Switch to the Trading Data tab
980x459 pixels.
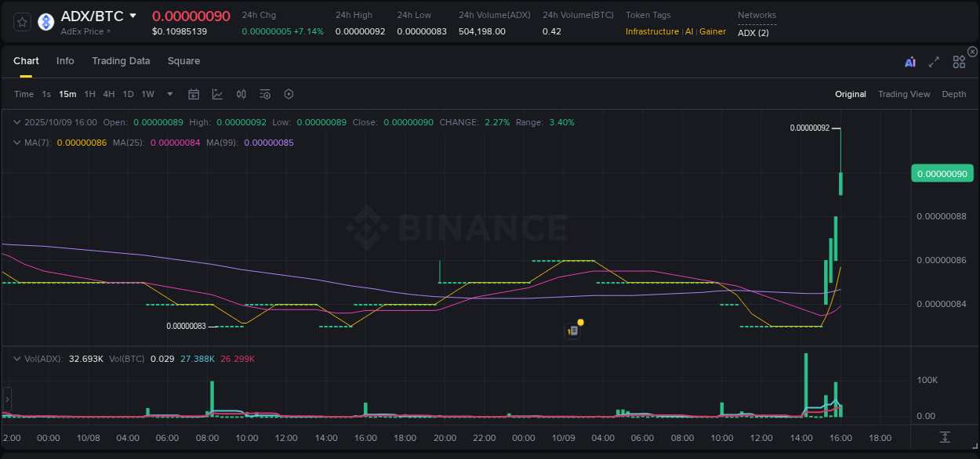[121, 60]
